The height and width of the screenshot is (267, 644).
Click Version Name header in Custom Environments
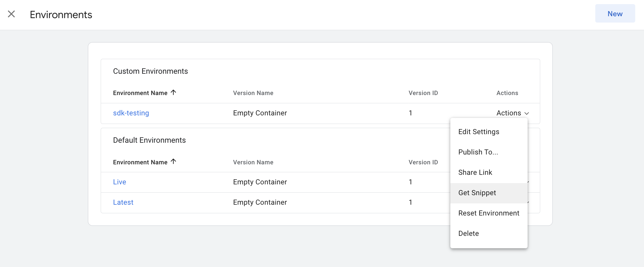253,93
